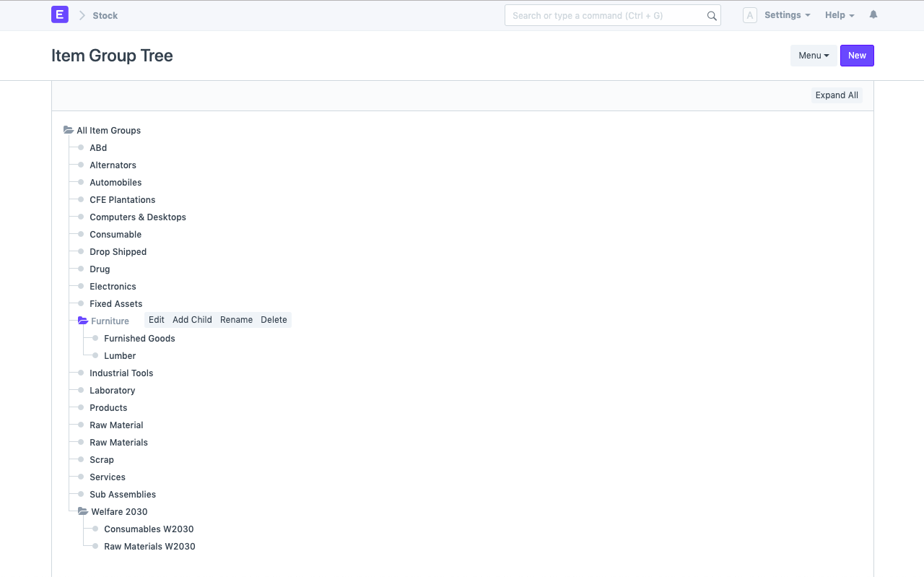Click the breadcrumb chevron before Stock

click(x=82, y=15)
